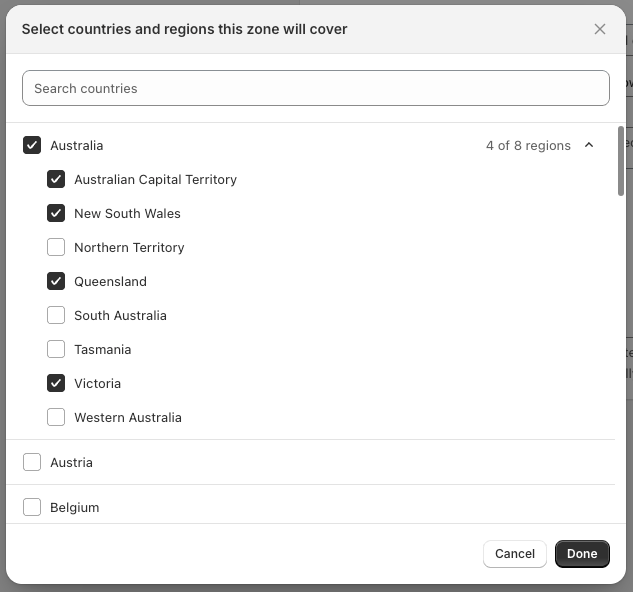The image size is (633, 592).
Task: Uncheck Australian Capital Territory
Action: 56,179
